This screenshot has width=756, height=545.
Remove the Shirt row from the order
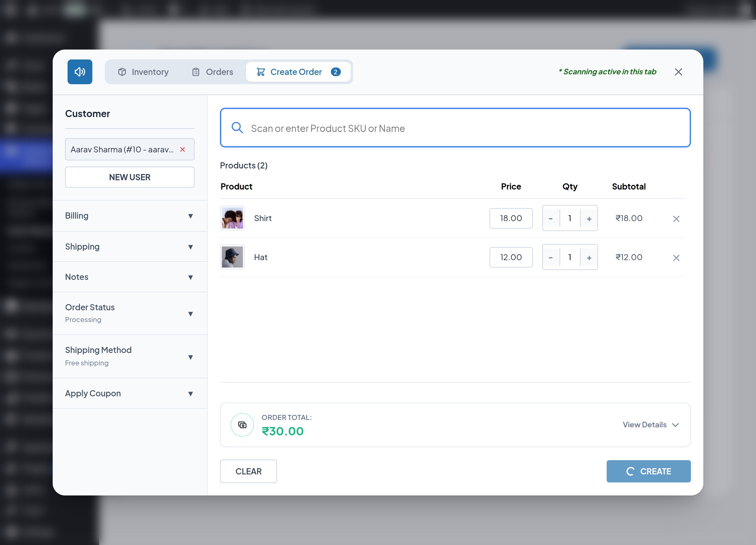point(676,219)
